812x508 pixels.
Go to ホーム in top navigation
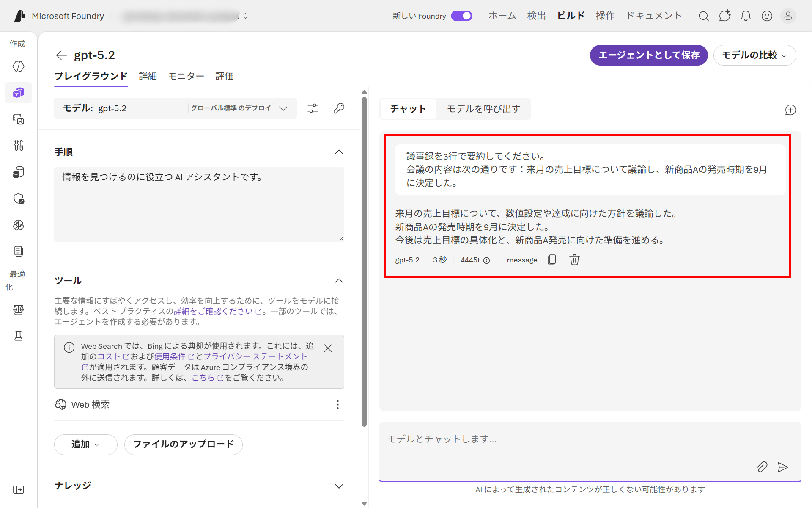pyautogui.click(x=502, y=16)
